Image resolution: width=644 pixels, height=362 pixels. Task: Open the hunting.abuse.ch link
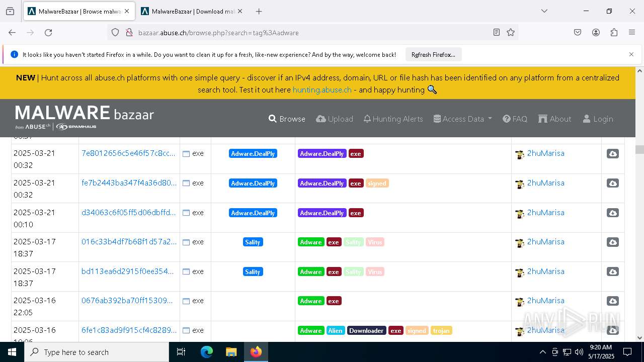tap(322, 89)
